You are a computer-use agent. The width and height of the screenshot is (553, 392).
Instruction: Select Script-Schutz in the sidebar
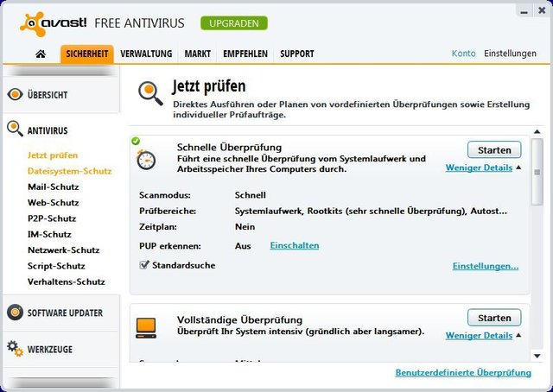pos(56,266)
